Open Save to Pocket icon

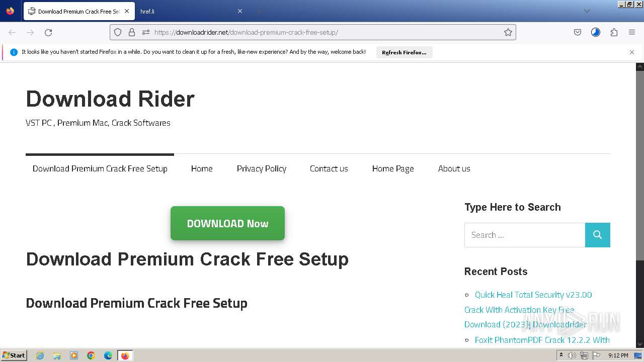578,32
